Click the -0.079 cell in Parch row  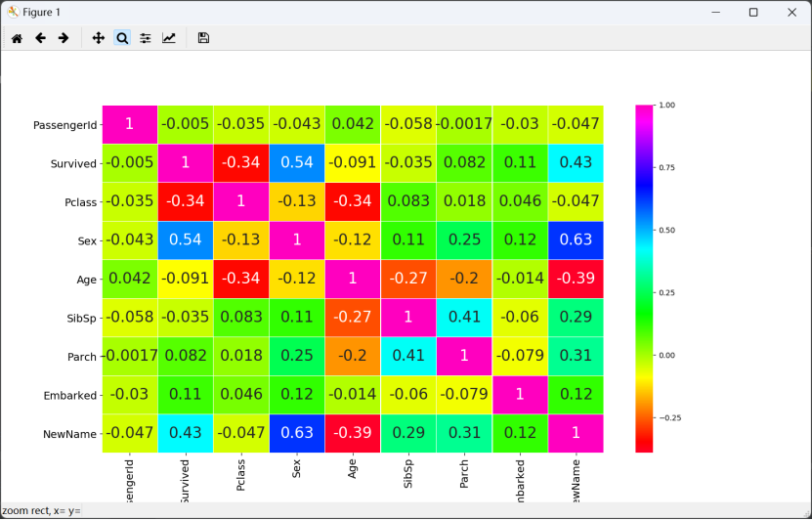(x=520, y=357)
